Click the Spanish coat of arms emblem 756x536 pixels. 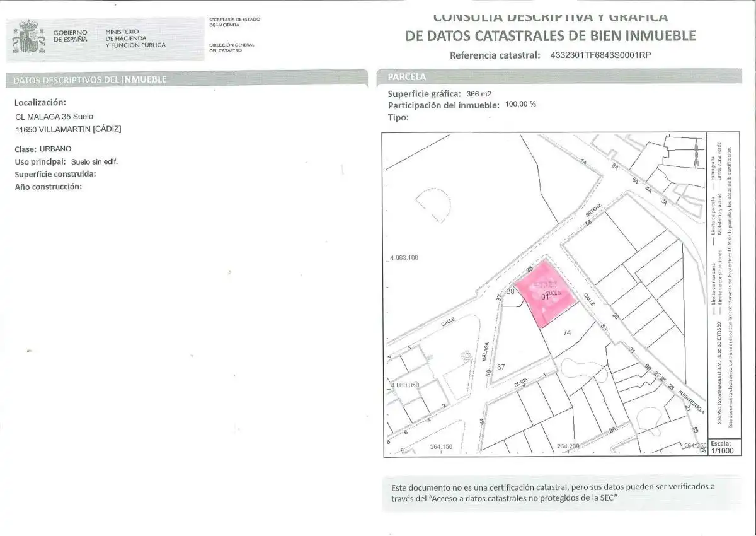click(29, 37)
